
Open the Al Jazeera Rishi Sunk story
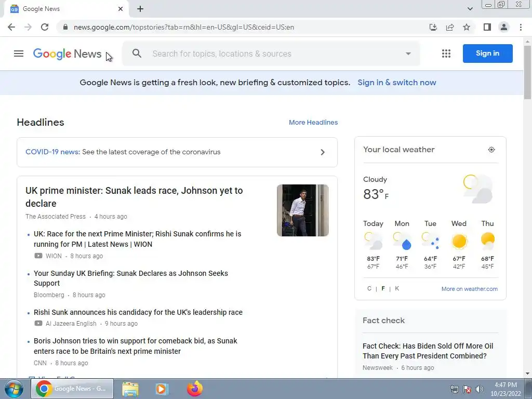pyautogui.click(x=138, y=312)
